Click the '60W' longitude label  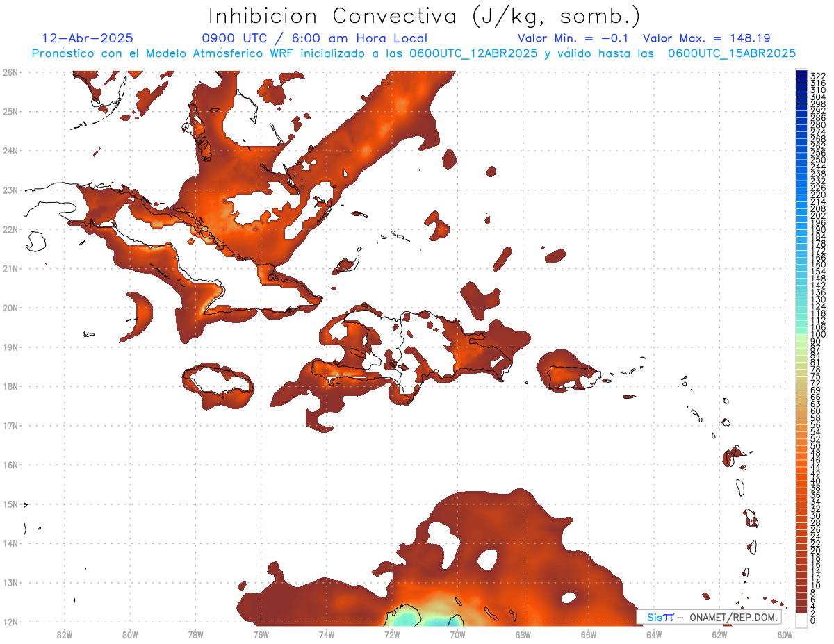(785, 634)
